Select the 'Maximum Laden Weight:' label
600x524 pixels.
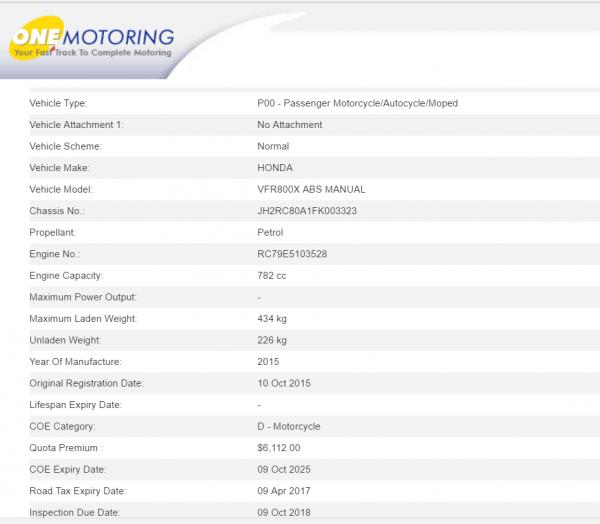(x=83, y=318)
